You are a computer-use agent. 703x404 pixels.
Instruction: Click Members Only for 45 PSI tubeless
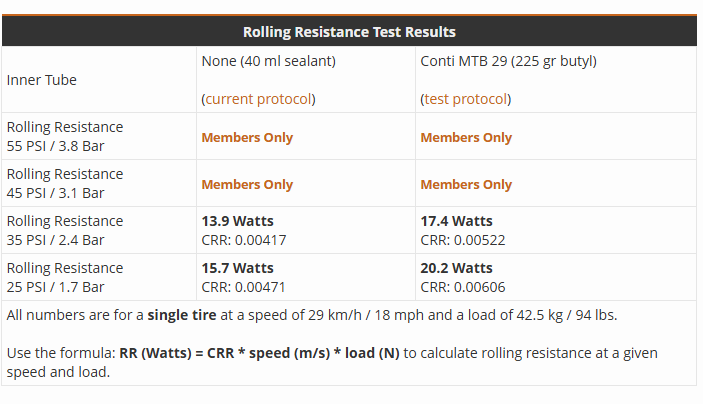point(247,184)
